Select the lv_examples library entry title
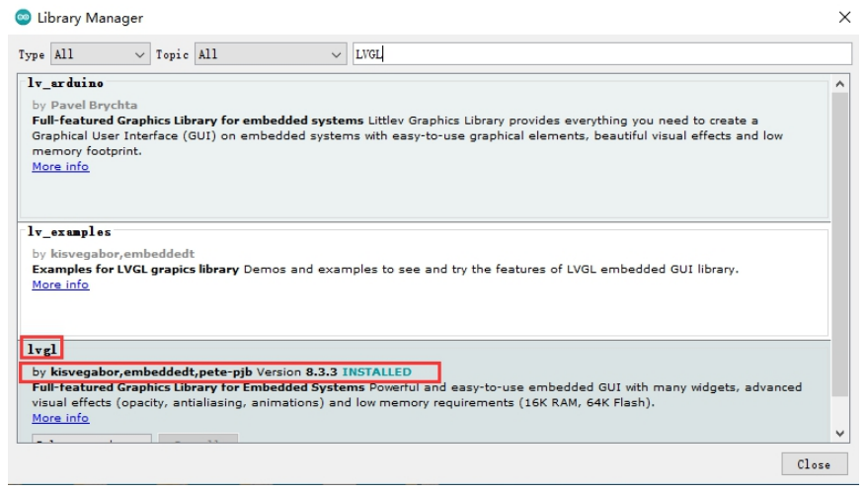 tap(69, 232)
